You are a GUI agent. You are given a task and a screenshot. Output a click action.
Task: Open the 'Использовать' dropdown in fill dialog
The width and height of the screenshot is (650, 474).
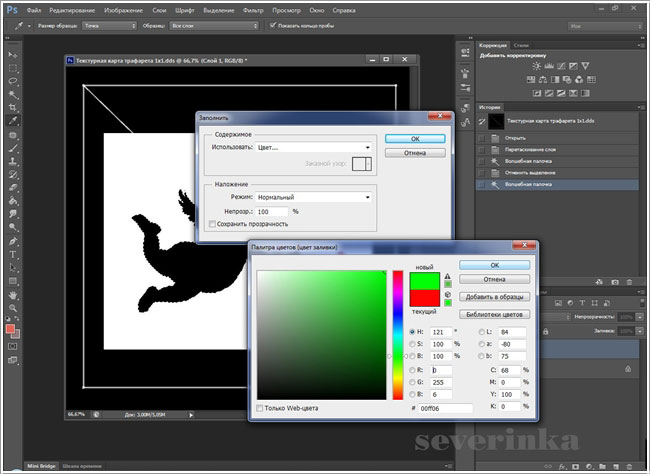tap(308, 147)
